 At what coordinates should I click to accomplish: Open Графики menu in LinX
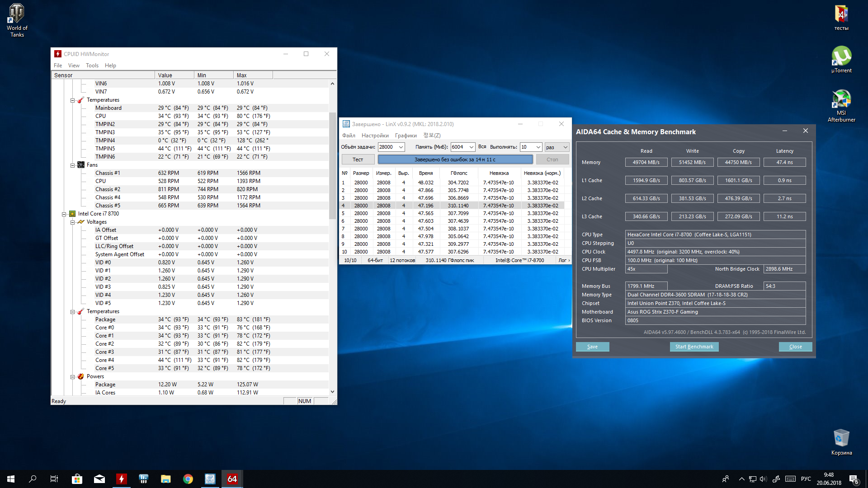[x=406, y=136]
